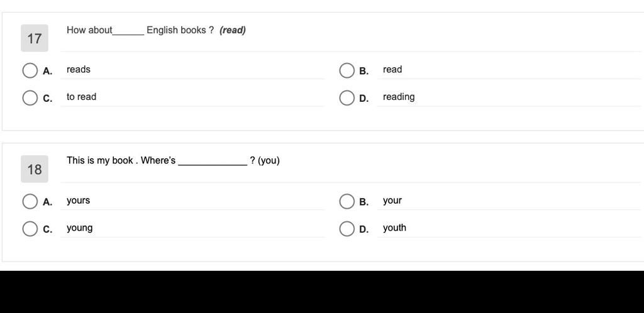Screen dimensions: 644x313
Task: Select radio button B for question 17
Action: point(347,70)
